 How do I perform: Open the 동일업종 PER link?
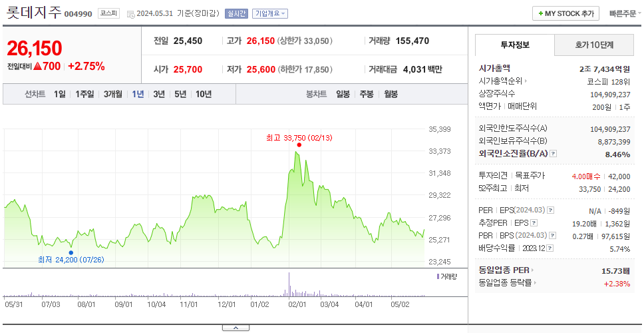(504, 270)
